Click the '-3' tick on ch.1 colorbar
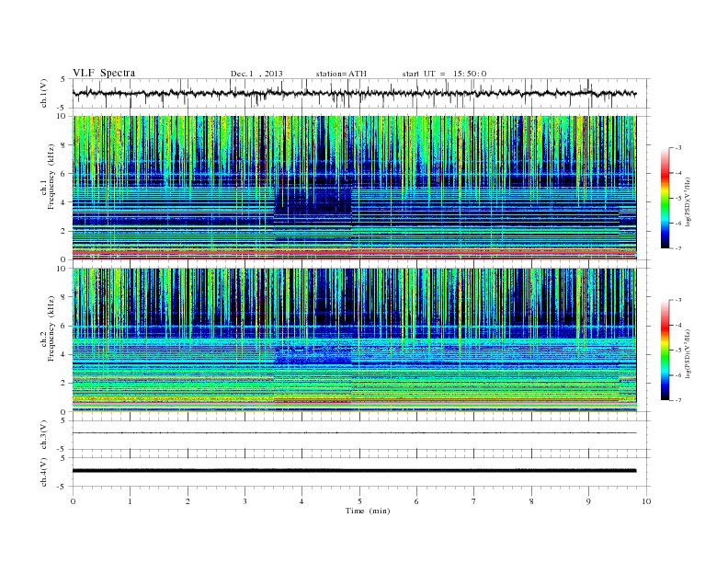The width and height of the screenshot is (728, 563). point(678,148)
